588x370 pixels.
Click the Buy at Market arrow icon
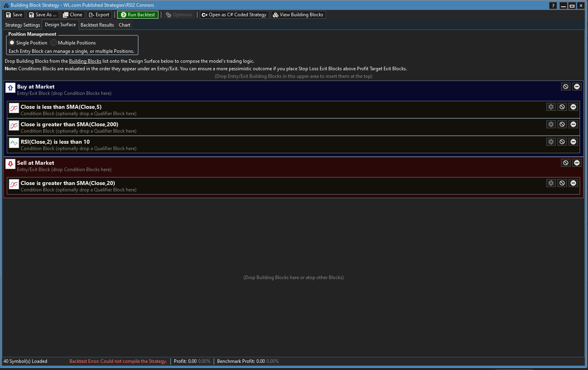tap(10, 88)
